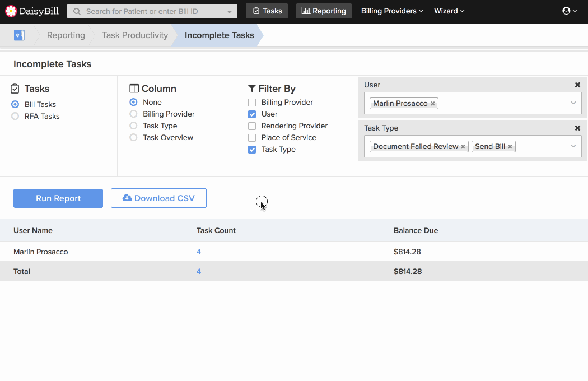The height and width of the screenshot is (381, 588).
Task: Click the Marlin Prosacco table cell
Action: [40, 252]
